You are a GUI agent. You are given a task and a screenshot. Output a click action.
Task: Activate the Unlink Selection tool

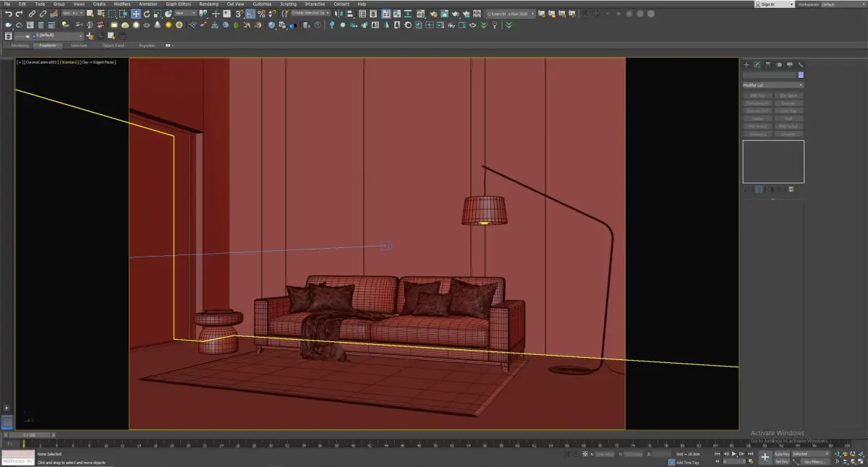tap(43, 14)
